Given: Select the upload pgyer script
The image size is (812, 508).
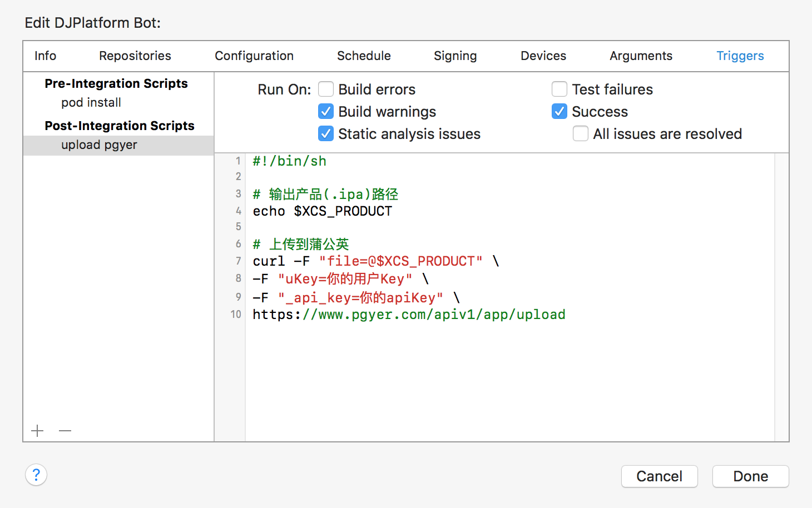Looking at the screenshot, I should tap(99, 145).
